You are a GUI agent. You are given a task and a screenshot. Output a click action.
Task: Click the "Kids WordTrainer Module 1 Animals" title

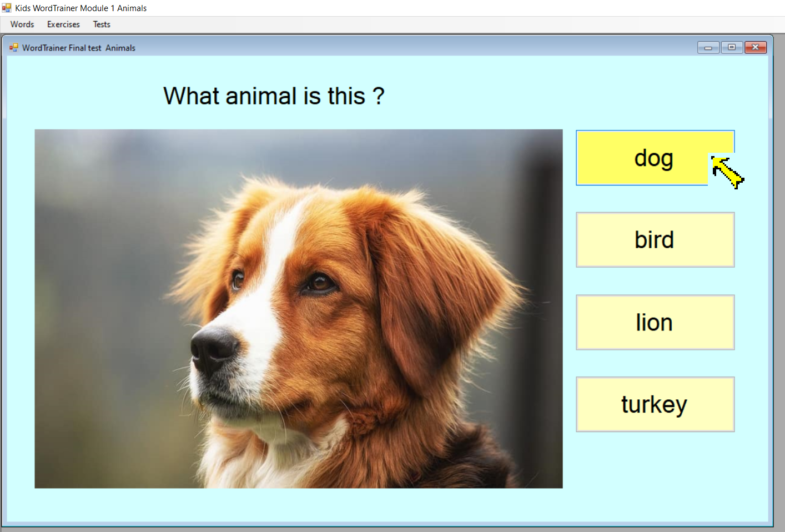click(81, 8)
